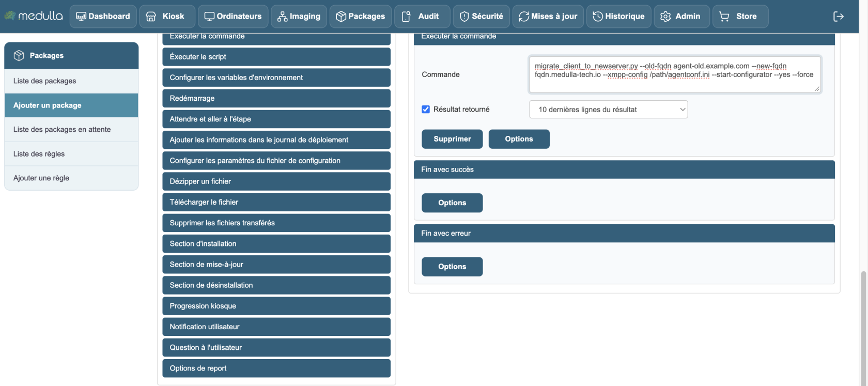
Task: Add Configurer les variables d'environnement action
Action: pos(276,78)
